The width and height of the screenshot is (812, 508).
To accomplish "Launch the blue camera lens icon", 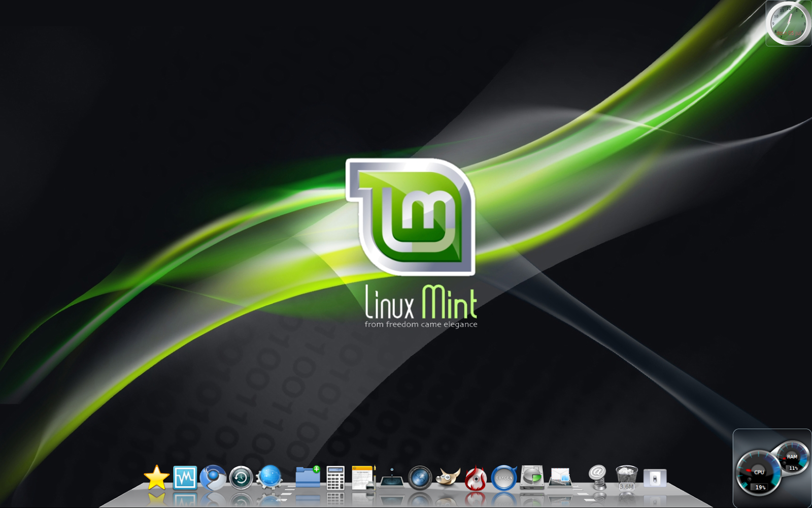I will tap(420, 478).
